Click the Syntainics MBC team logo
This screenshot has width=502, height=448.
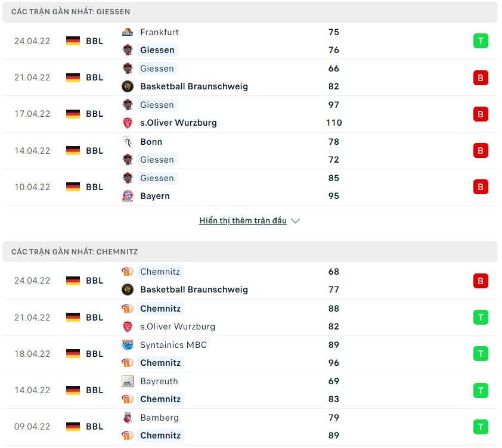[127, 345]
